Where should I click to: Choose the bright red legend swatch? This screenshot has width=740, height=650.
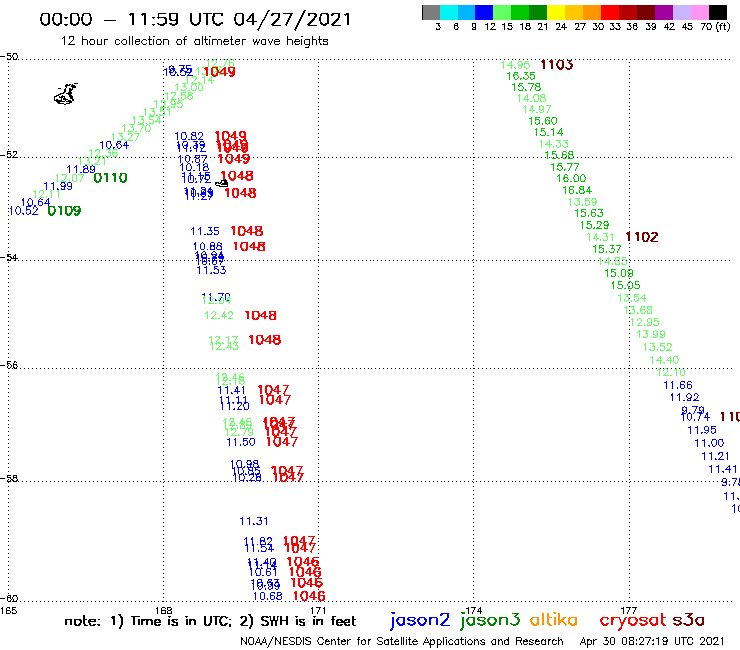610,12
